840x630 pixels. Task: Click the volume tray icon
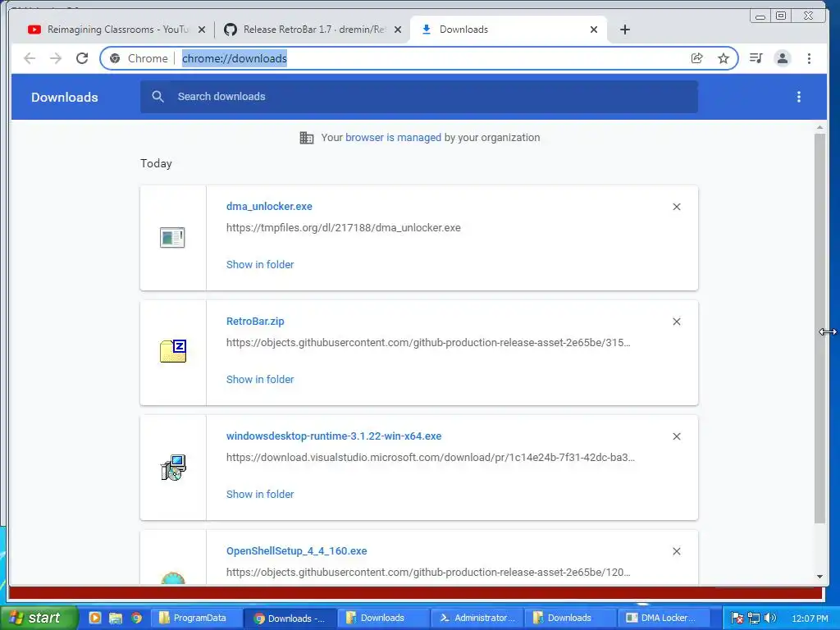[770, 618]
